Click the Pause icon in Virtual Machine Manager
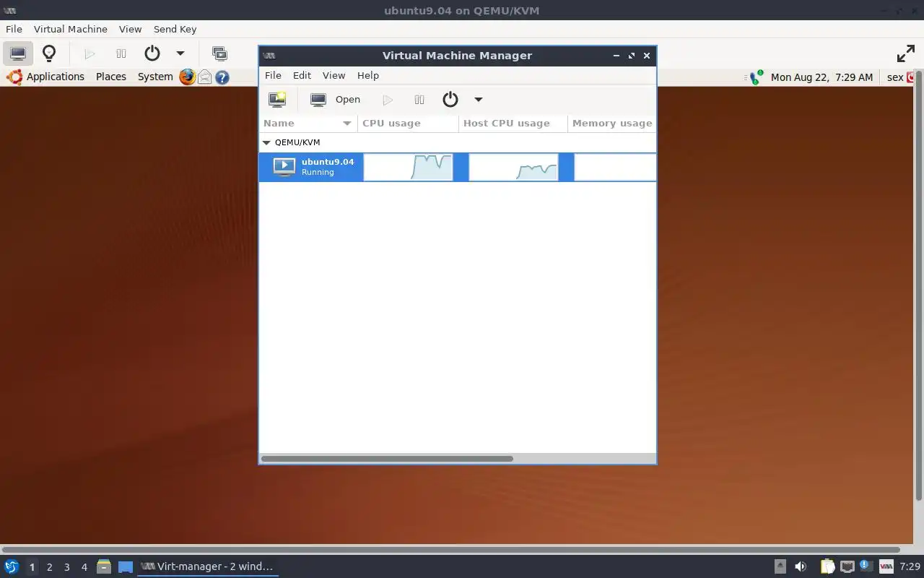This screenshot has width=924, height=578. click(x=419, y=100)
